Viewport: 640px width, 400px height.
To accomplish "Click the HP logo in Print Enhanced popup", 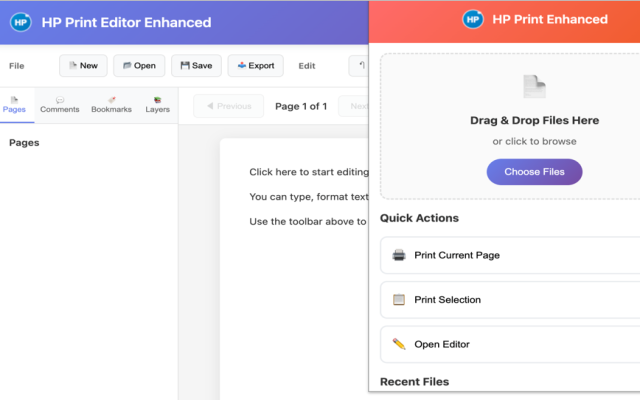I will pyautogui.click(x=473, y=19).
